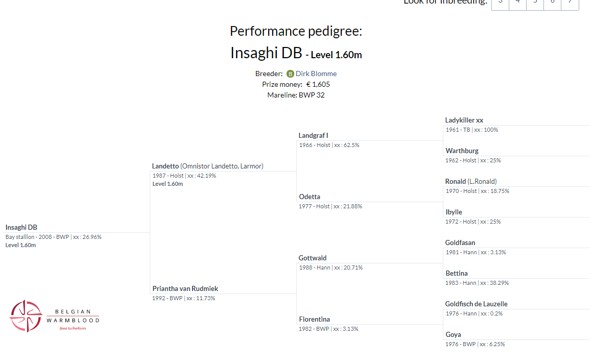Choose inbreeding generation 6 option
Screen dimensions: 592x364
tap(552, 3)
